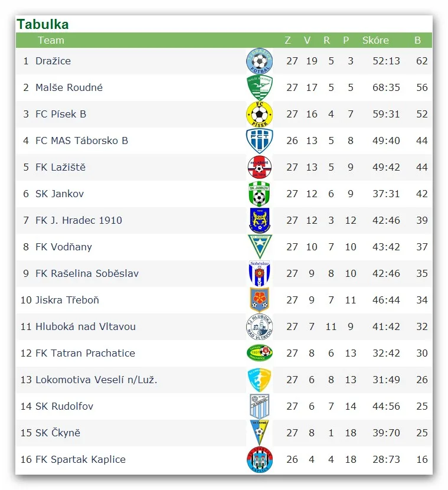Open the Lokomotiva Veselí n/Luž. team name
This screenshot has width=448, height=490.
tap(96, 380)
